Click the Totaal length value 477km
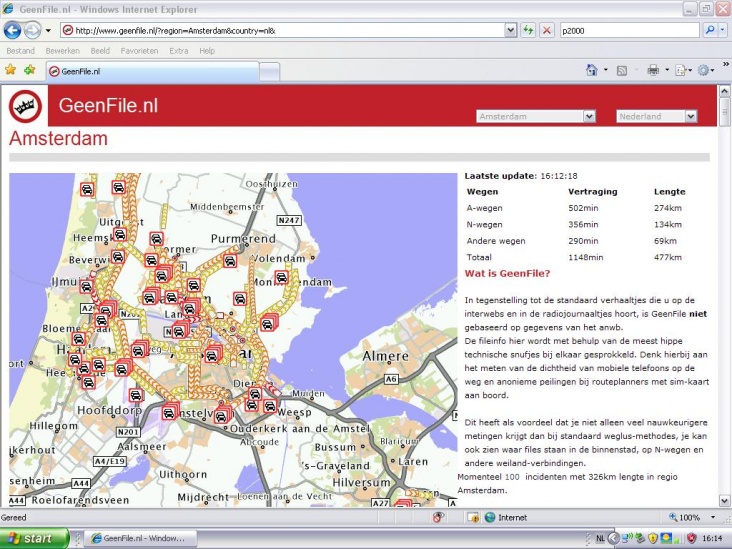Viewport: 732px width, 549px height. point(668,257)
